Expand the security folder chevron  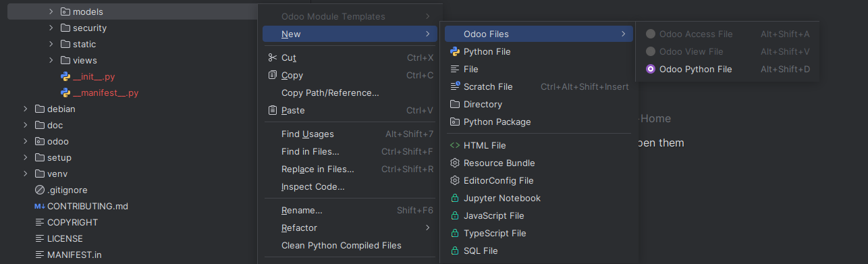coord(51,28)
